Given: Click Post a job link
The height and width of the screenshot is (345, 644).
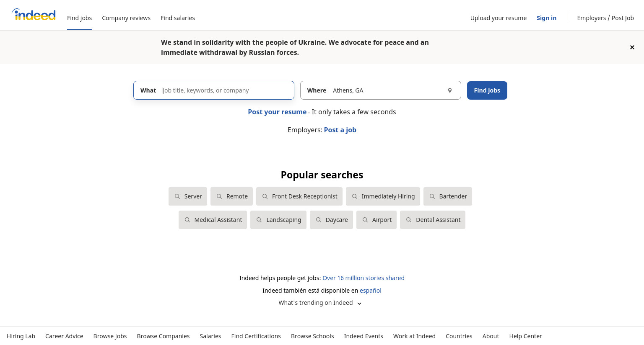Looking at the screenshot, I should (340, 130).
